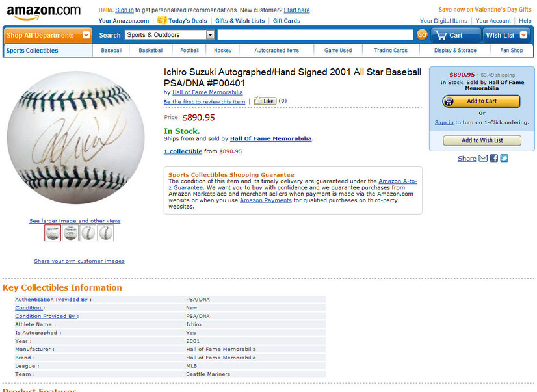
Task: Click the orange GO search button
Action: (422, 35)
